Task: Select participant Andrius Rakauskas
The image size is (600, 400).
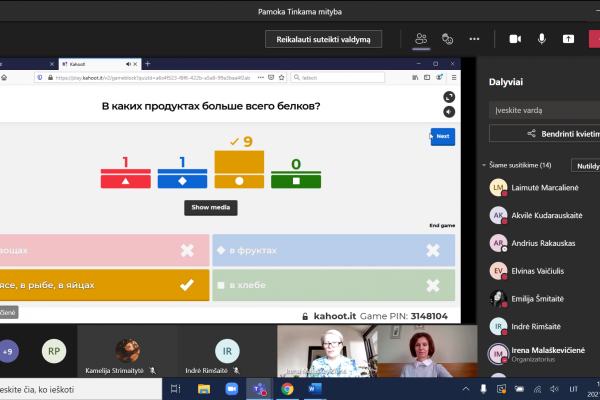Action: click(x=541, y=243)
